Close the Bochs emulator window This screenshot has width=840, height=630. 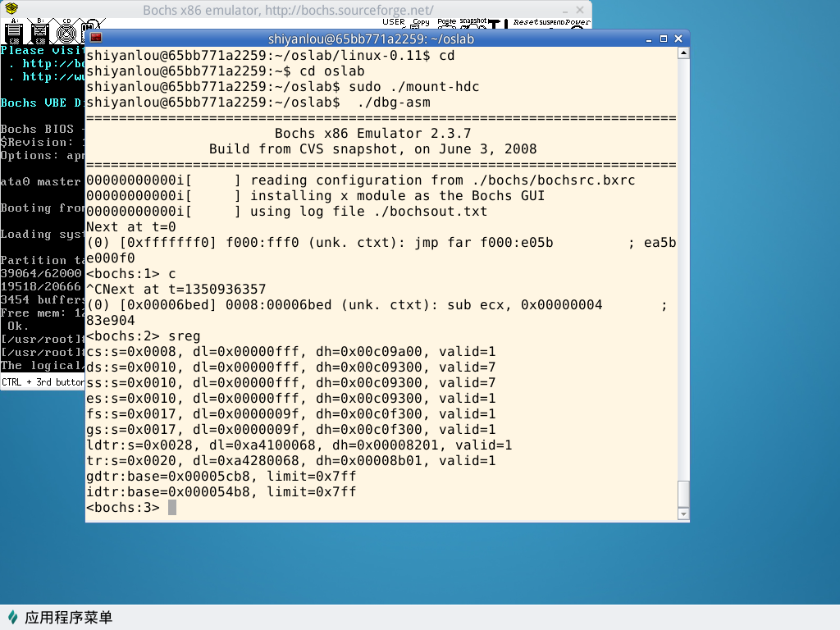point(581,10)
